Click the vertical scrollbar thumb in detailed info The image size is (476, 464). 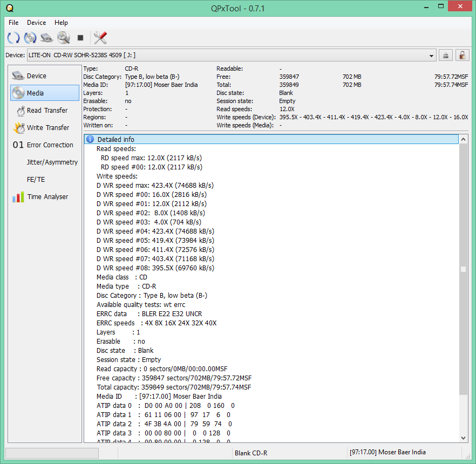point(463,269)
